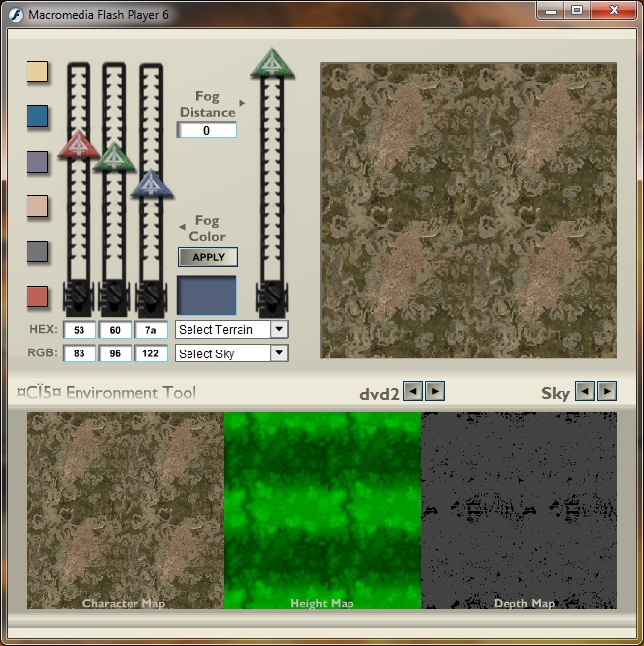
Task: Click the red slider triangle handle
Action: tap(79, 145)
